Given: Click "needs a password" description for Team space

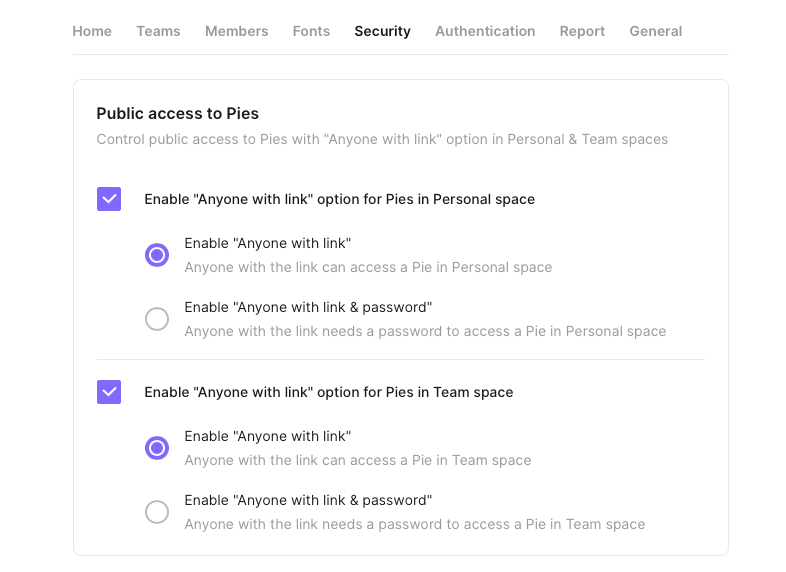Looking at the screenshot, I should click(x=414, y=524).
